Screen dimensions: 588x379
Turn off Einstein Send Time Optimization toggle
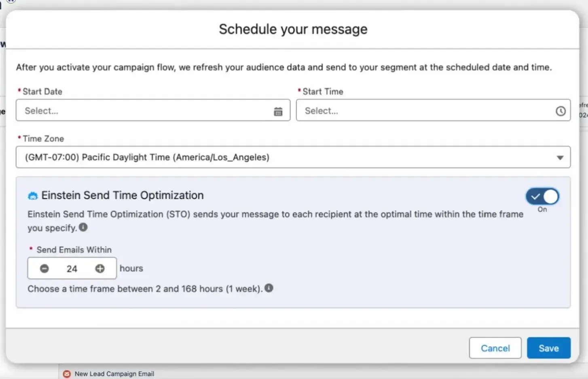[x=542, y=197]
